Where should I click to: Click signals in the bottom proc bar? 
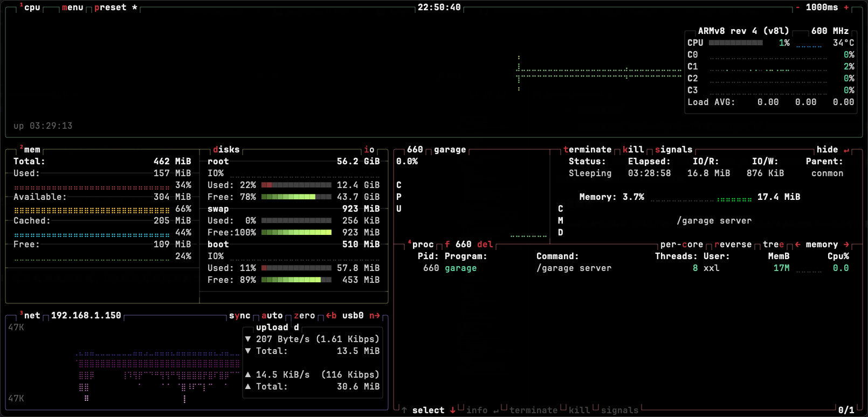click(x=620, y=411)
